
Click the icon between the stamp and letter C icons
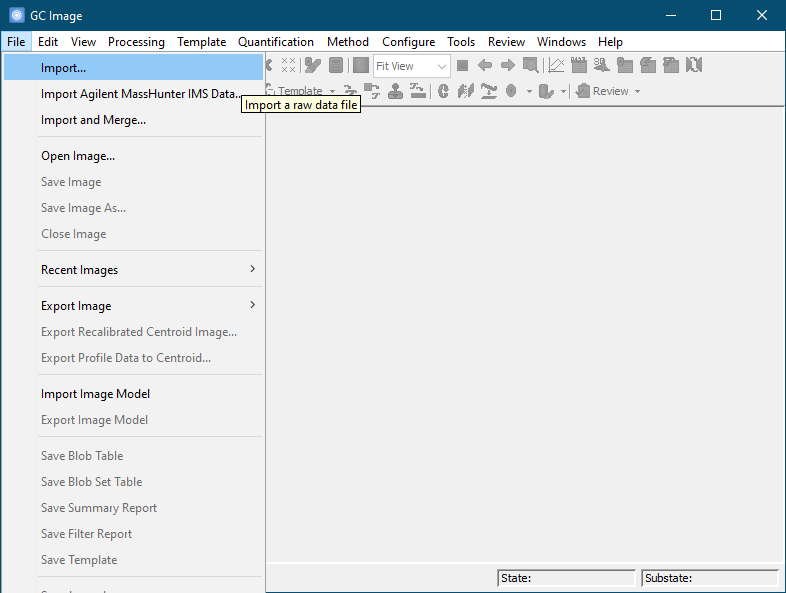tap(418, 91)
